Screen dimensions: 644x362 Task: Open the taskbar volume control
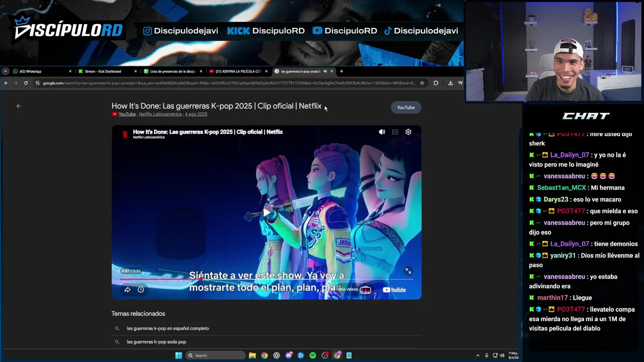coord(502,355)
